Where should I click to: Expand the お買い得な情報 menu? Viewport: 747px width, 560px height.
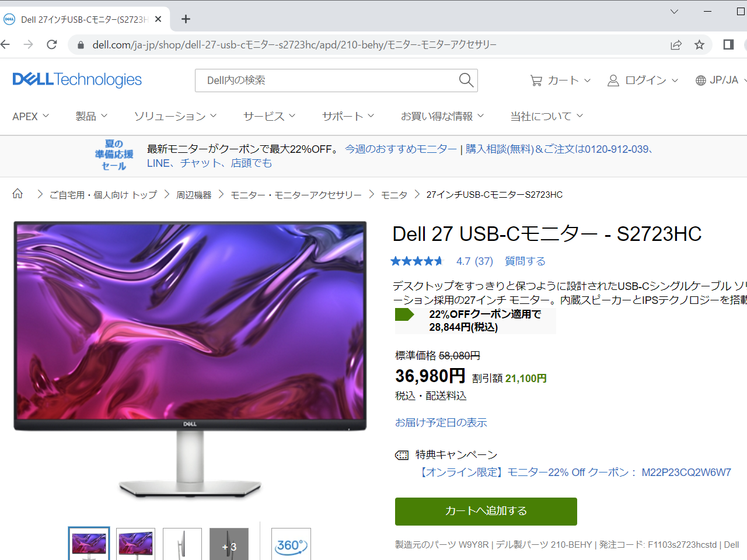[442, 116]
